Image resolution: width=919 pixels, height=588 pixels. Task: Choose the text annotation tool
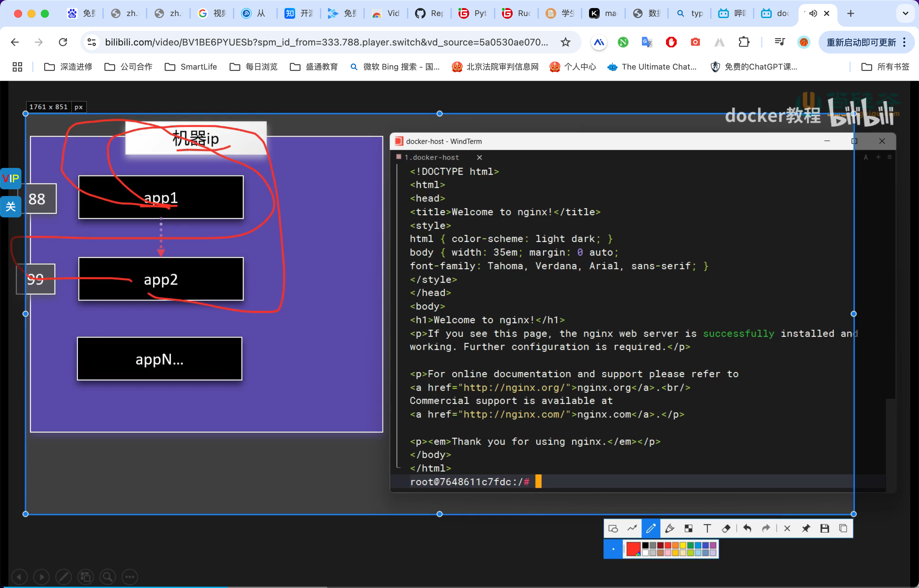(x=707, y=528)
